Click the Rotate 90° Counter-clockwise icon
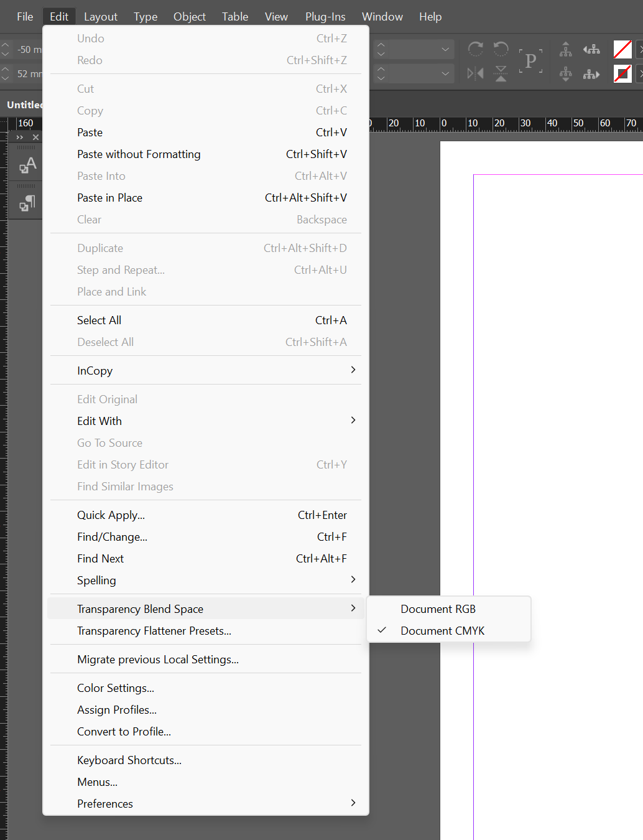This screenshot has width=643, height=840. tap(501, 49)
